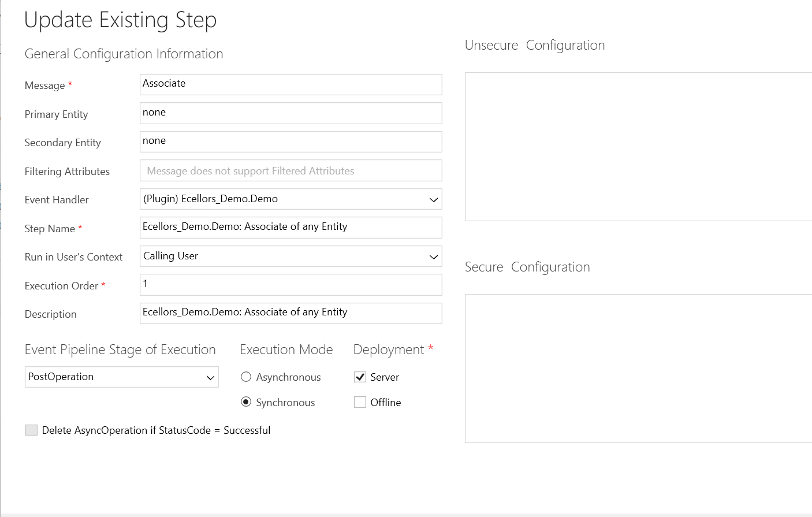
Task: Edit the Step Name text box
Action: (290, 228)
